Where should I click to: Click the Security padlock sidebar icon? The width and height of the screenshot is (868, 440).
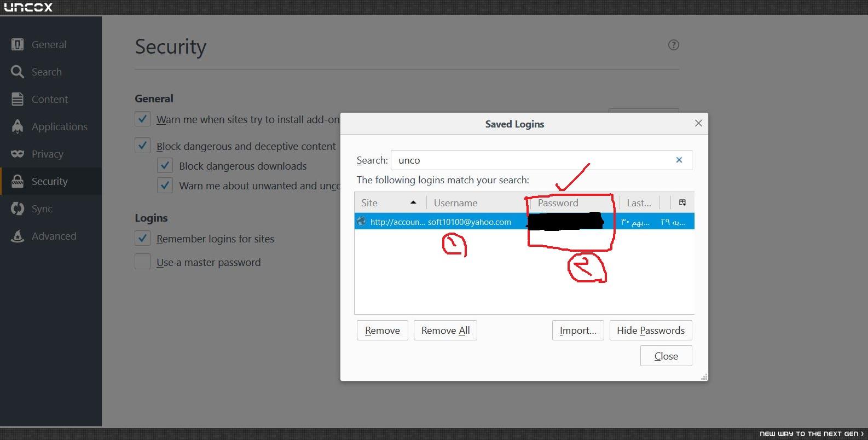point(18,181)
